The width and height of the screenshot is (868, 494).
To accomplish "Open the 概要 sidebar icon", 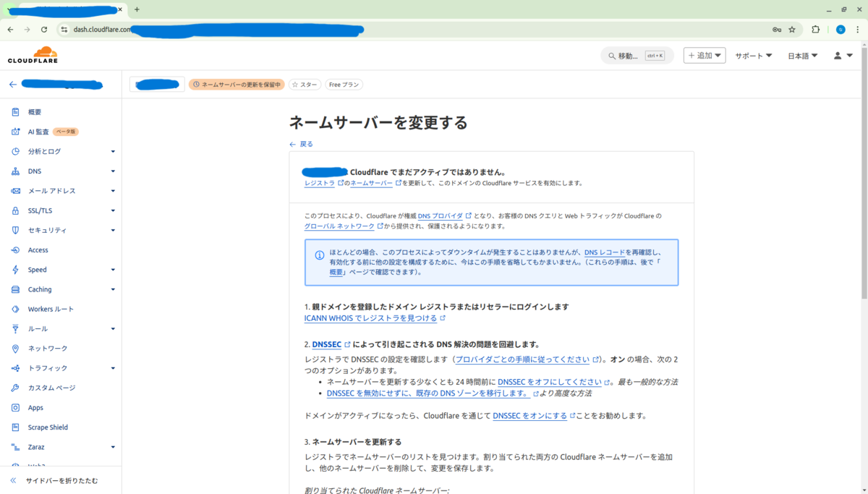I will click(x=15, y=112).
